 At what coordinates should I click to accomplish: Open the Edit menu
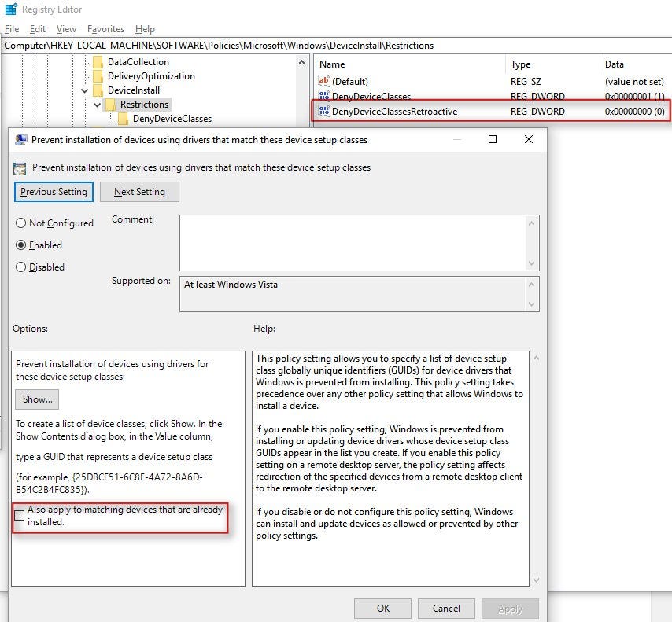(x=37, y=28)
